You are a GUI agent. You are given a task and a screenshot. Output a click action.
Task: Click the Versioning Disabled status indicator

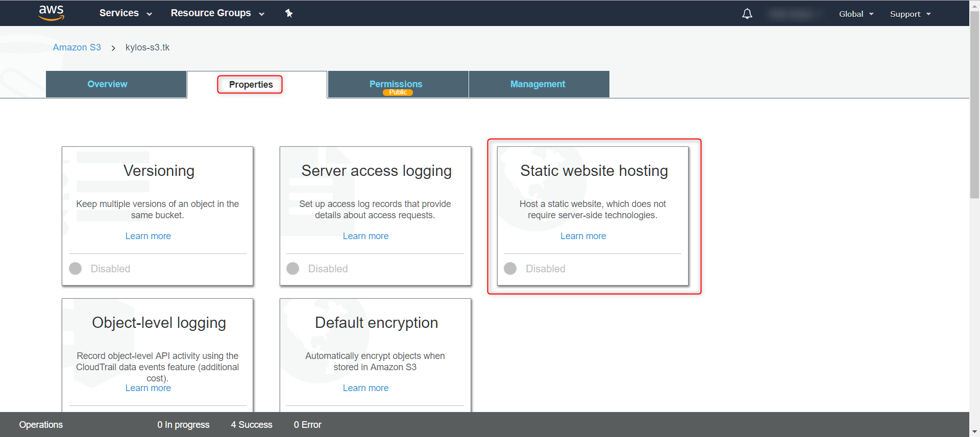pyautogui.click(x=100, y=269)
